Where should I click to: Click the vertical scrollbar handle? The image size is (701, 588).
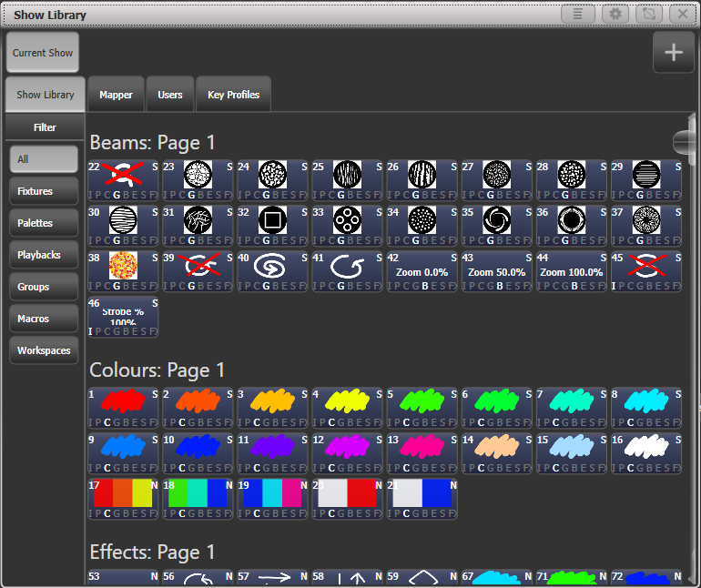683,142
